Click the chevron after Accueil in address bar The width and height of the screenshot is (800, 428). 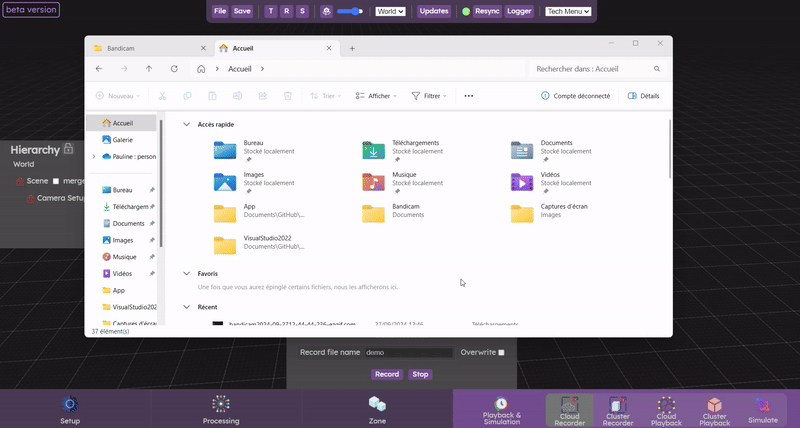click(262, 69)
